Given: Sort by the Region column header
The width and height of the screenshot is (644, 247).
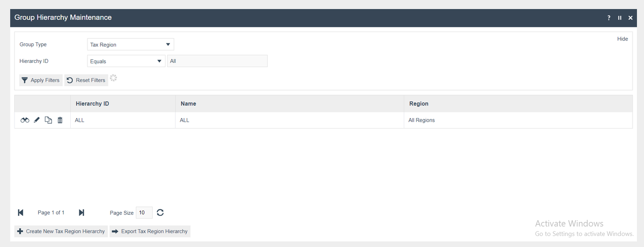Looking at the screenshot, I should click(419, 104).
